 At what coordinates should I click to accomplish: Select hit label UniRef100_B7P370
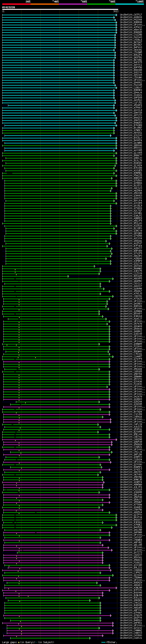(131, 590)
